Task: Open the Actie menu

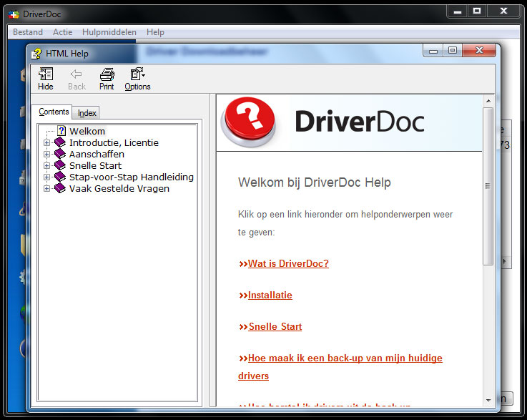Action: 62,32
